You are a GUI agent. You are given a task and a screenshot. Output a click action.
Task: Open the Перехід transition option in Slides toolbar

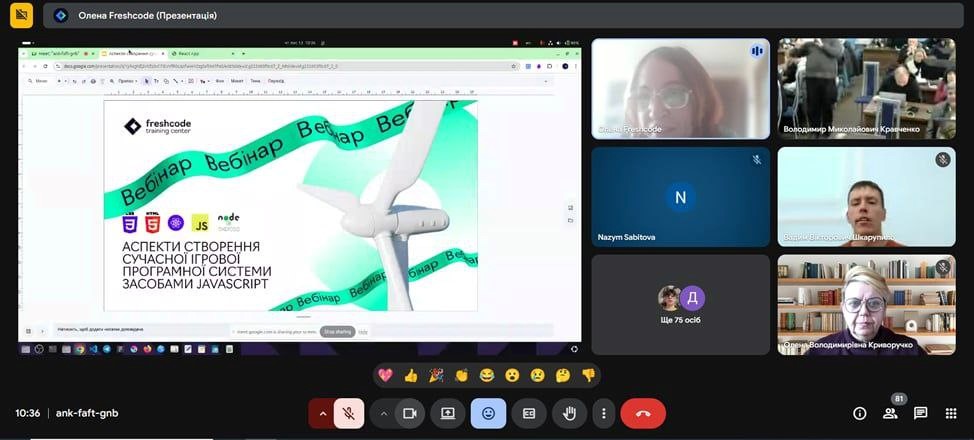pos(276,81)
